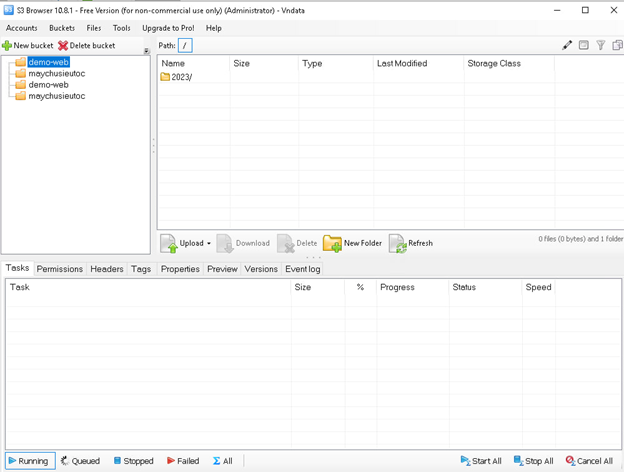Click the New Folder icon
The image size is (624, 472).
point(332,243)
